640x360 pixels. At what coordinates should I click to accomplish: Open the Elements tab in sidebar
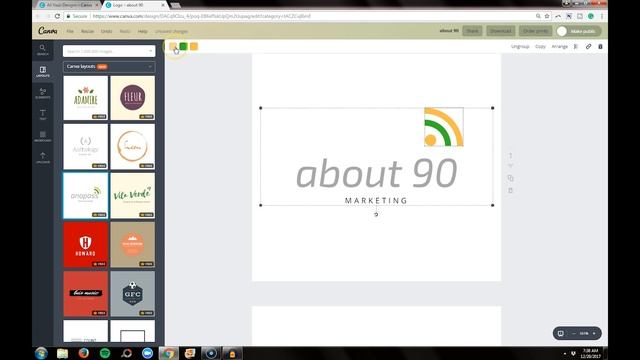coord(42,93)
